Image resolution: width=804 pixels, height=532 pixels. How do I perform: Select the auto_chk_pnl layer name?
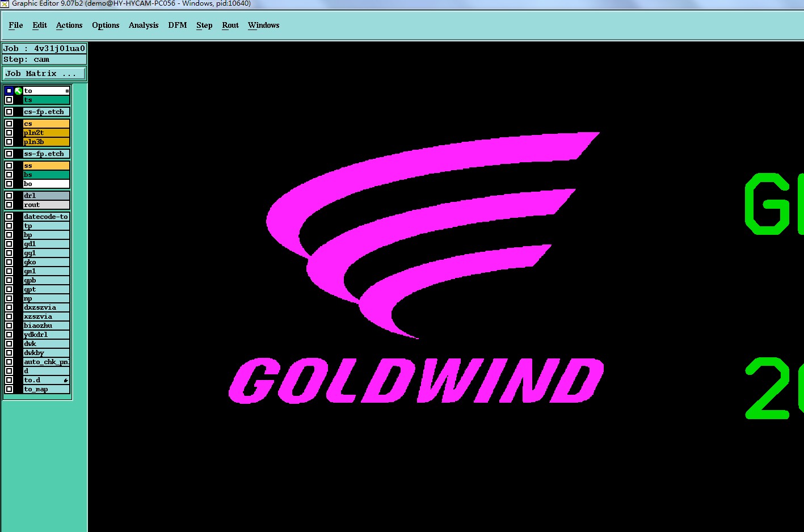click(x=47, y=362)
